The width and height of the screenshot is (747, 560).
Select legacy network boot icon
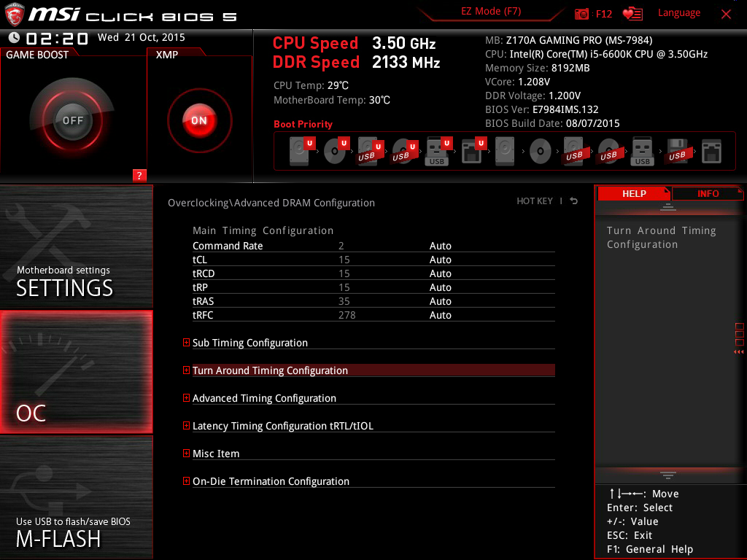(711, 151)
